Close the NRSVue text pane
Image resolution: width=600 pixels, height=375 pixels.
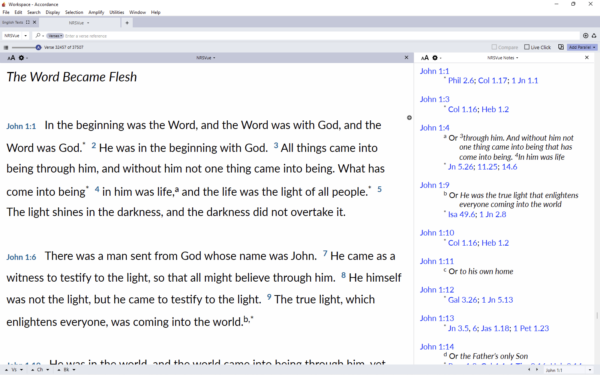click(x=406, y=57)
